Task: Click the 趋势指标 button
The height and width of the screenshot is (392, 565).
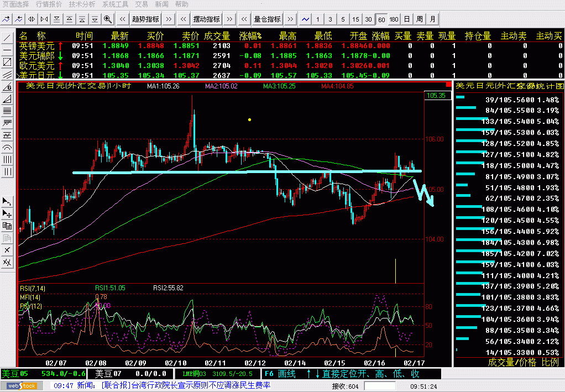Action: pos(145,19)
